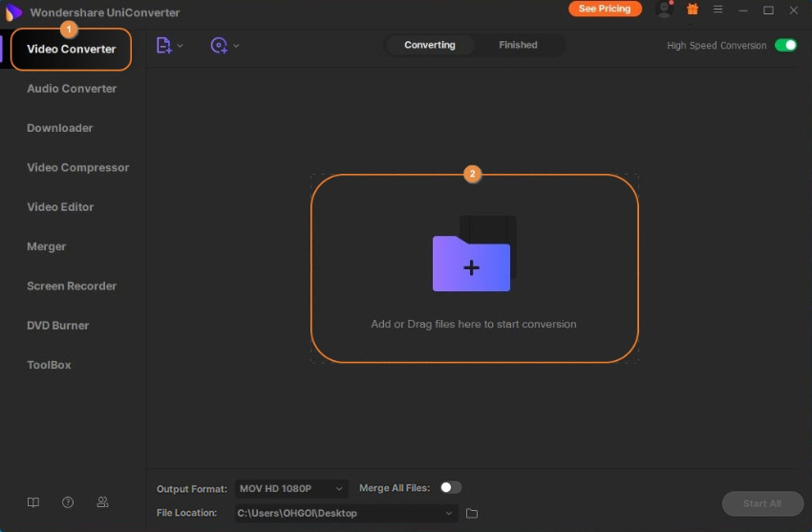Open Audio Converter in the sidebar
Screen dimensions: 812x532
coord(72,89)
